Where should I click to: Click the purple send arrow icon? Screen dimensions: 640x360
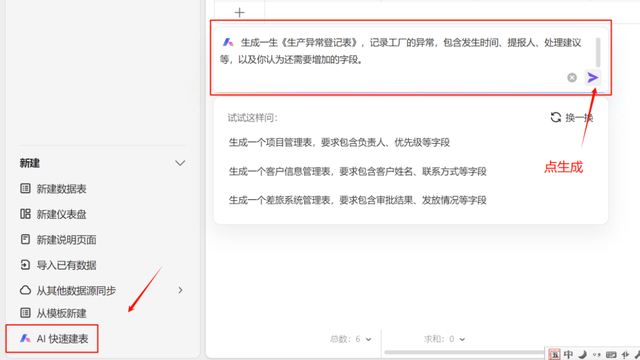(593, 78)
